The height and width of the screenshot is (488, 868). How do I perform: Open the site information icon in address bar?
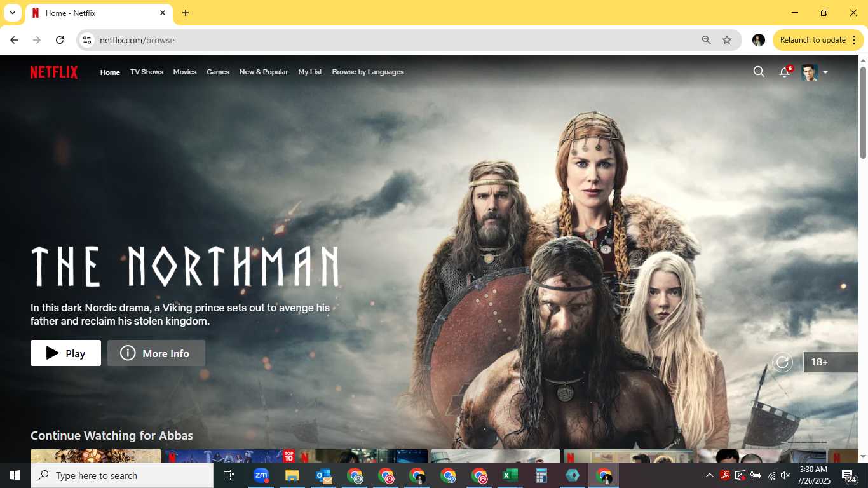coord(87,40)
